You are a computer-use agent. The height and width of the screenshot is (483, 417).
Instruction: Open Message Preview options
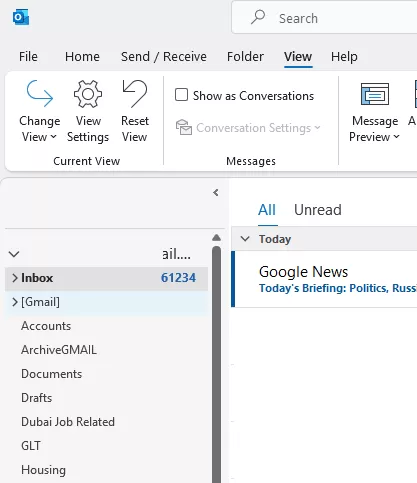[375, 112]
